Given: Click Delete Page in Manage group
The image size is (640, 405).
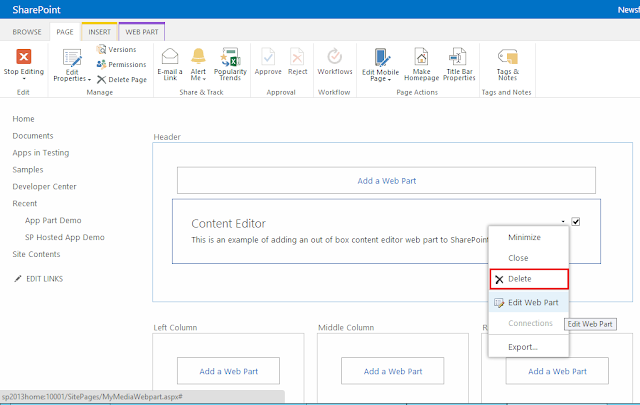Looking at the screenshot, I should (122, 80).
